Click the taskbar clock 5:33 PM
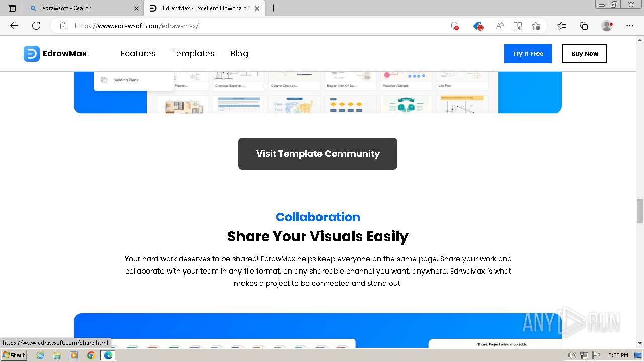 point(618,355)
